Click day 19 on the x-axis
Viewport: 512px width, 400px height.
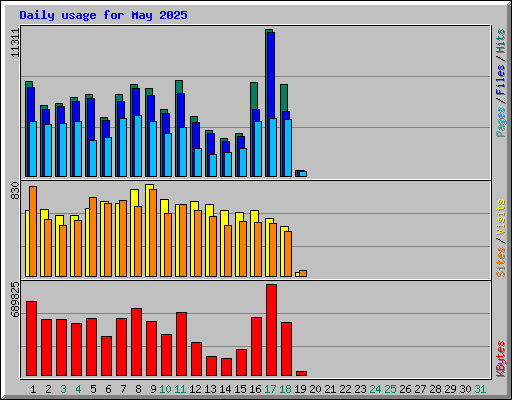(x=300, y=389)
